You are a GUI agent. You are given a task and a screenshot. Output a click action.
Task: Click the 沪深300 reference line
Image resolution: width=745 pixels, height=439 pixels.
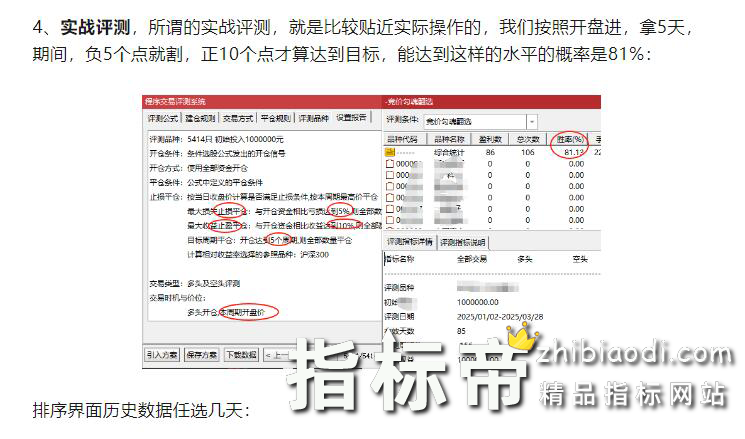click(258, 255)
